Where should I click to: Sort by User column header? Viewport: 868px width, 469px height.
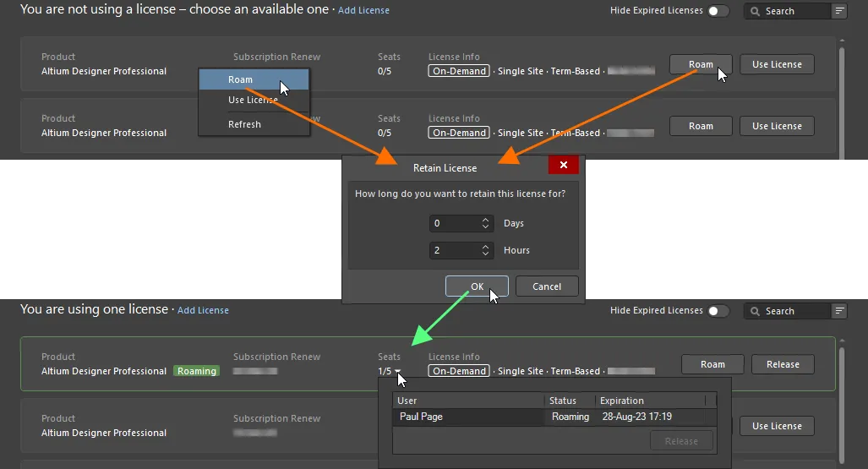468,401
